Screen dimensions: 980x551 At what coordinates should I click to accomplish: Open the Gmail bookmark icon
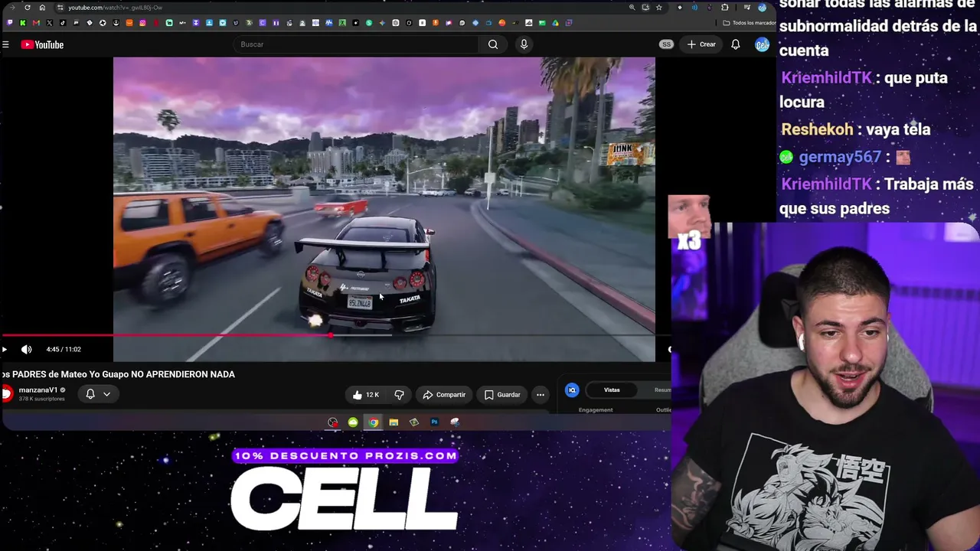(36, 23)
